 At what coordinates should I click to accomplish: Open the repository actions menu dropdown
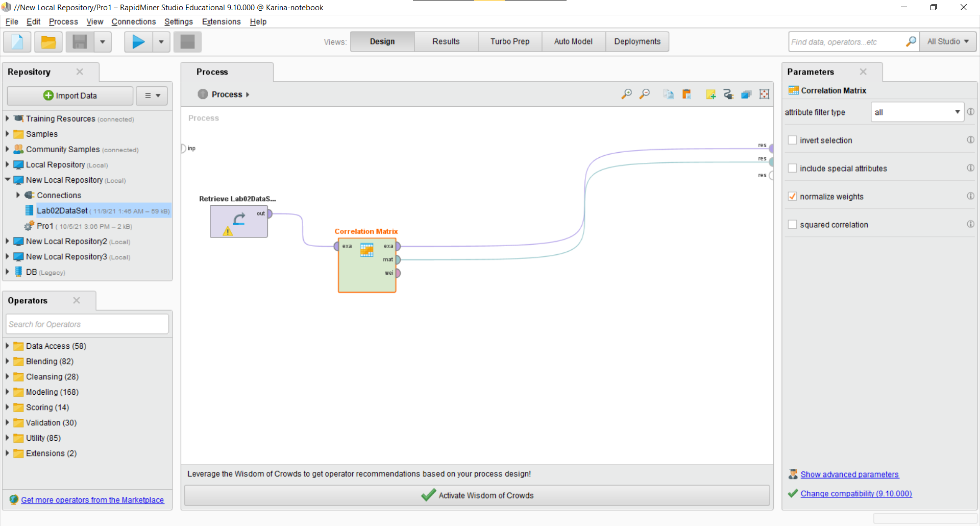[152, 95]
